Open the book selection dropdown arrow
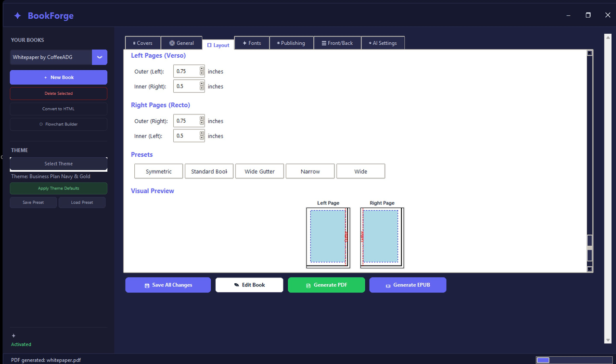The image size is (616, 364). click(x=100, y=57)
